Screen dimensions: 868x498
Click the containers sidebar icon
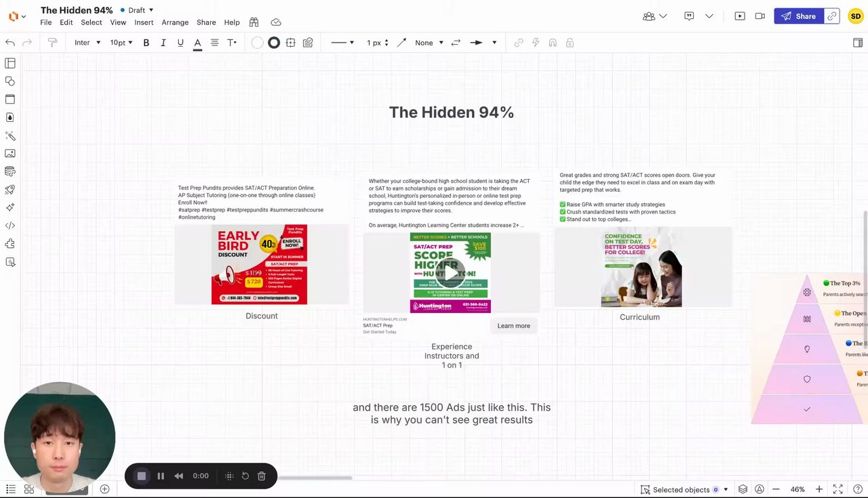(10, 99)
